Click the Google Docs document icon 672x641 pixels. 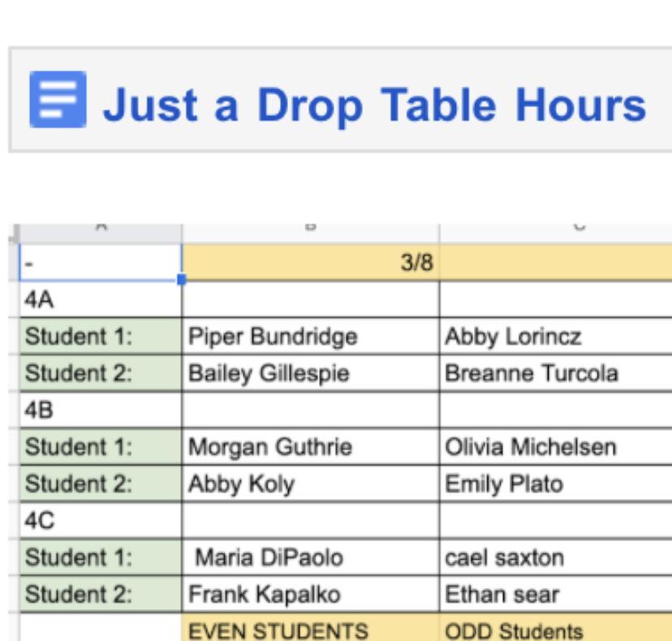[57, 100]
